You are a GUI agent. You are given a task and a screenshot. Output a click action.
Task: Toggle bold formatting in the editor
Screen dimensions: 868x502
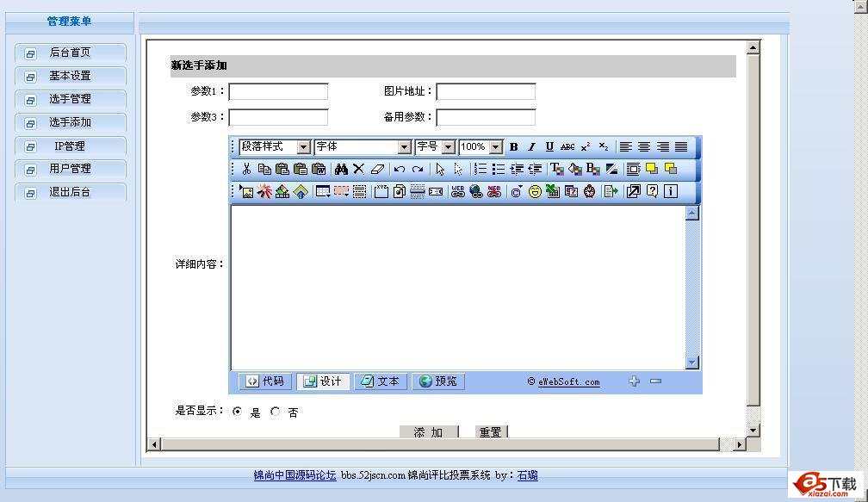[x=514, y=146]
